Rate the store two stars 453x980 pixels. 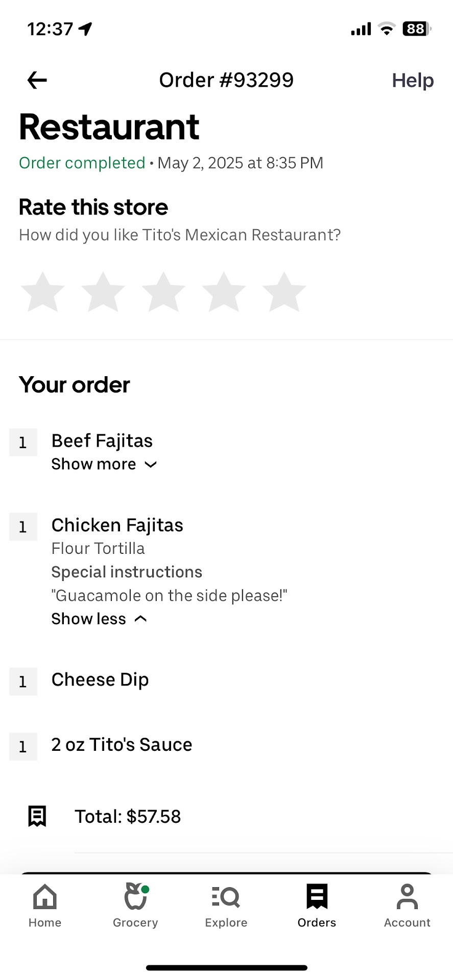tap(103, 292)
